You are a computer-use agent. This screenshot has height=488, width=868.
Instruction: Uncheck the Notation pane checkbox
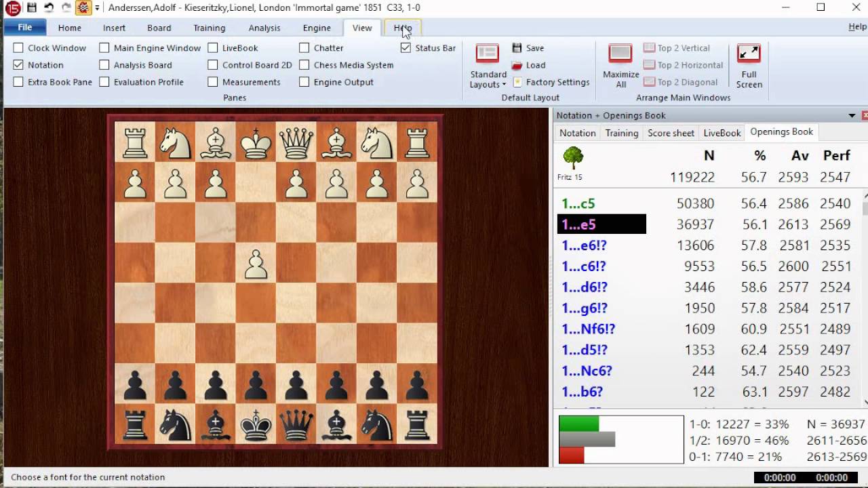coord(18,65)
